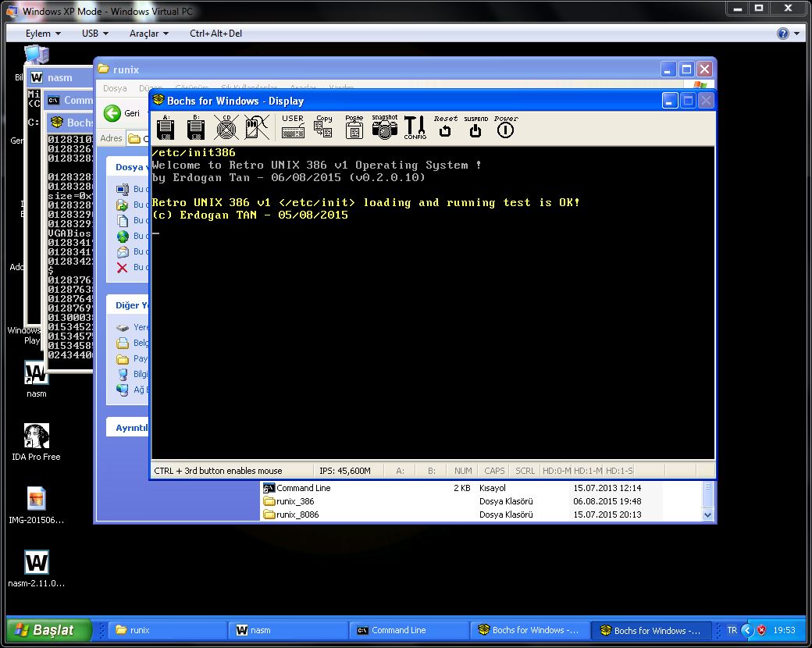Viewport: 812px width, 648px height.
Task: Click the Paste icon in the Bochs toolbar
Action: pyautogui.click(x=354, y=127)
